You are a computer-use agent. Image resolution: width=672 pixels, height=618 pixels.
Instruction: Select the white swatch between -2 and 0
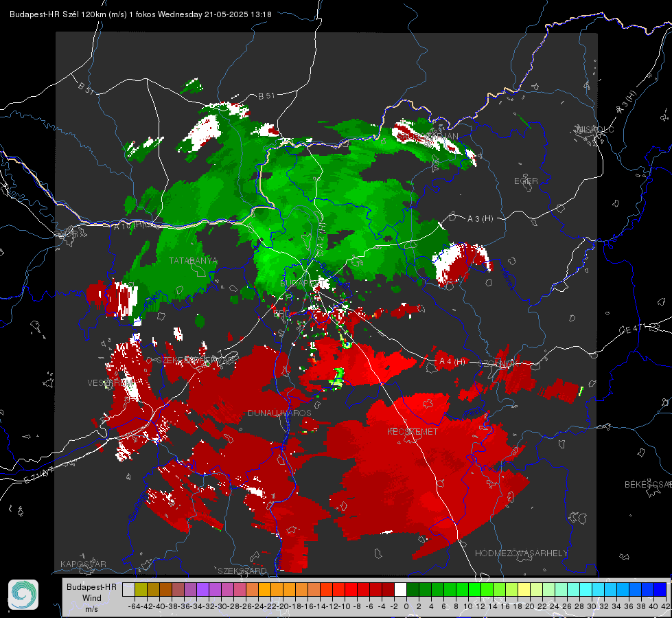(x=400, y=589)
